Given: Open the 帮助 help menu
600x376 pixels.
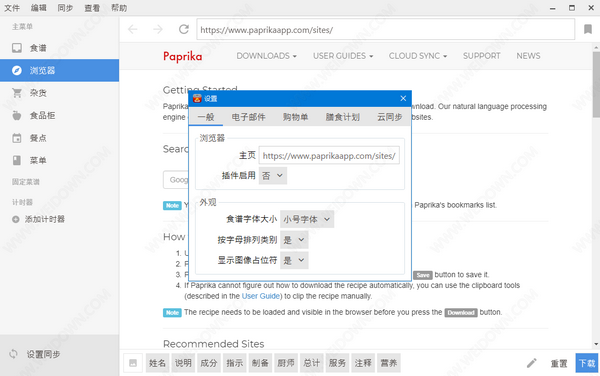Looking at the screenshot, I should coord(119,8).
